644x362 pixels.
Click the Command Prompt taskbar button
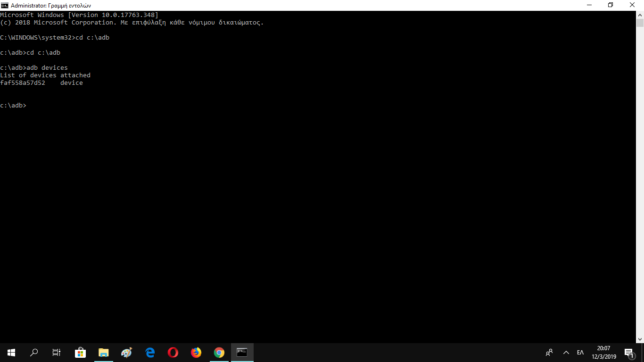point(242,352)
